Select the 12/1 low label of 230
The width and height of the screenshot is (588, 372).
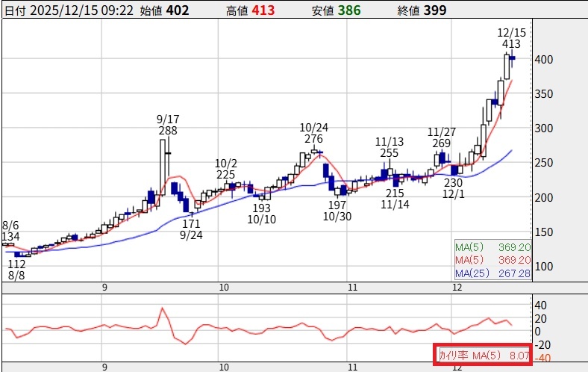click(453, 188)
